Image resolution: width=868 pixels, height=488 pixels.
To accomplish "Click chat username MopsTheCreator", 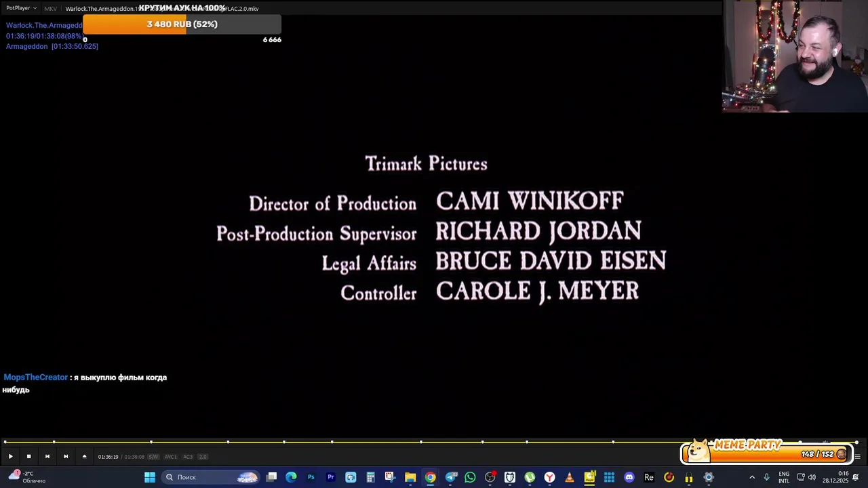I will pos(36,378).
